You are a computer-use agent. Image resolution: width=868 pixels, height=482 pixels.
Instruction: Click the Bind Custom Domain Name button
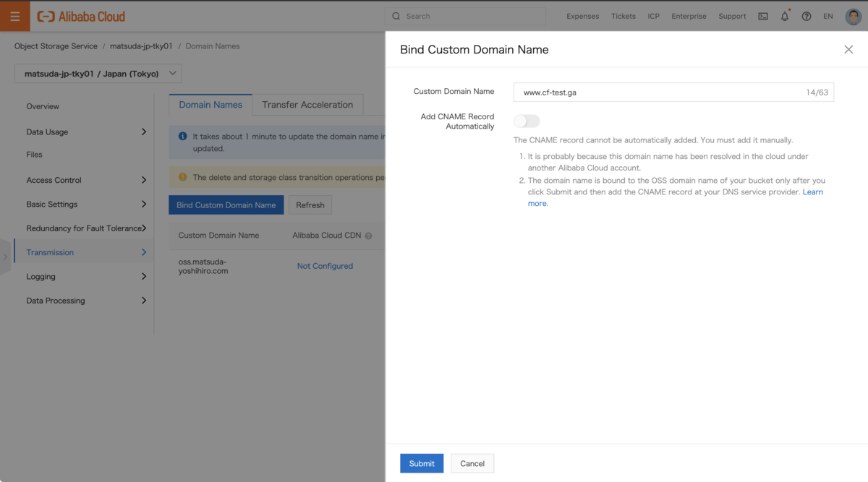coord(226,205)
